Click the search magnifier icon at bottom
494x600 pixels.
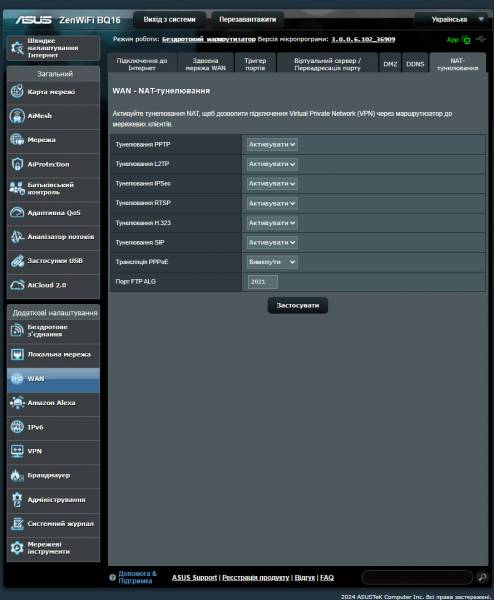[482, 577]
